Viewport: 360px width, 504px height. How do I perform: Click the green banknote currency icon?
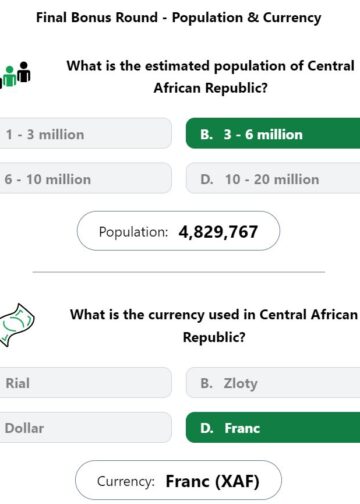coord(17,325)
